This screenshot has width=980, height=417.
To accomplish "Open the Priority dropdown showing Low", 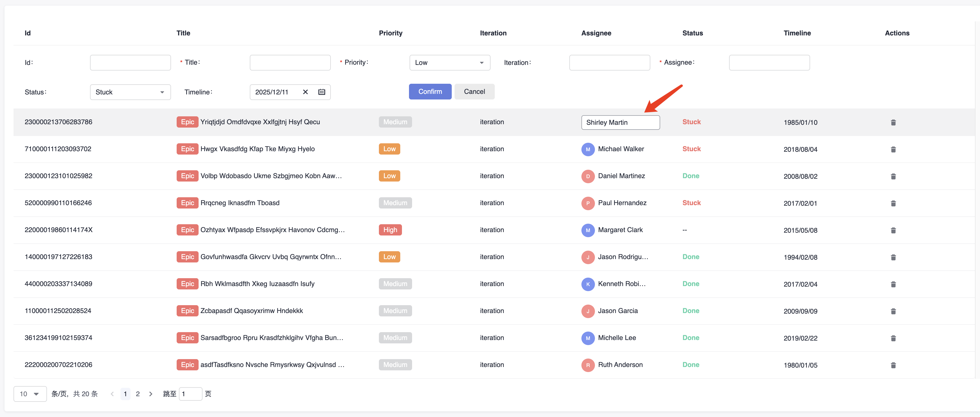I will 449,63.
